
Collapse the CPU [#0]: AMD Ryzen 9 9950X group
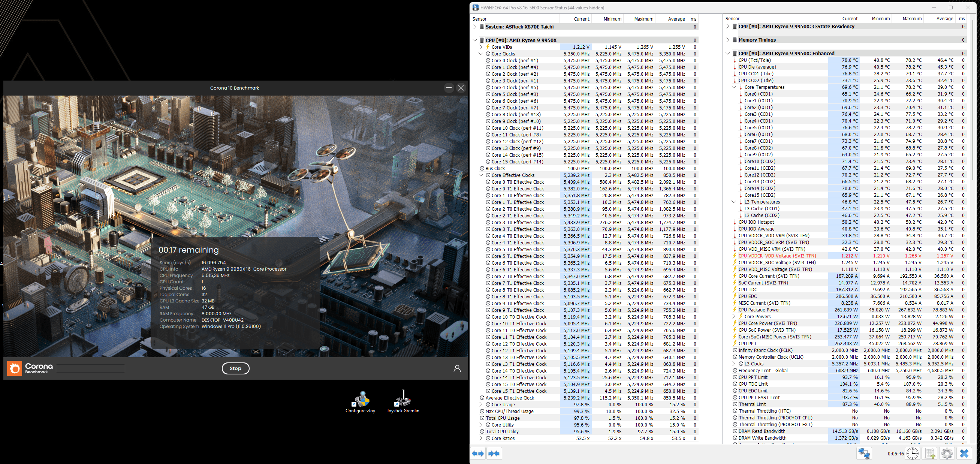[474, 40]
